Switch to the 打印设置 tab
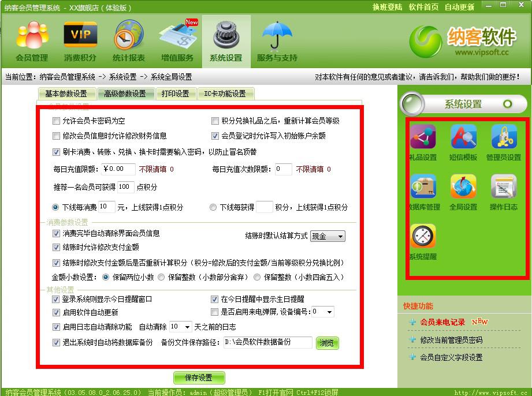The image size is (532, 396). coord(175,94)
